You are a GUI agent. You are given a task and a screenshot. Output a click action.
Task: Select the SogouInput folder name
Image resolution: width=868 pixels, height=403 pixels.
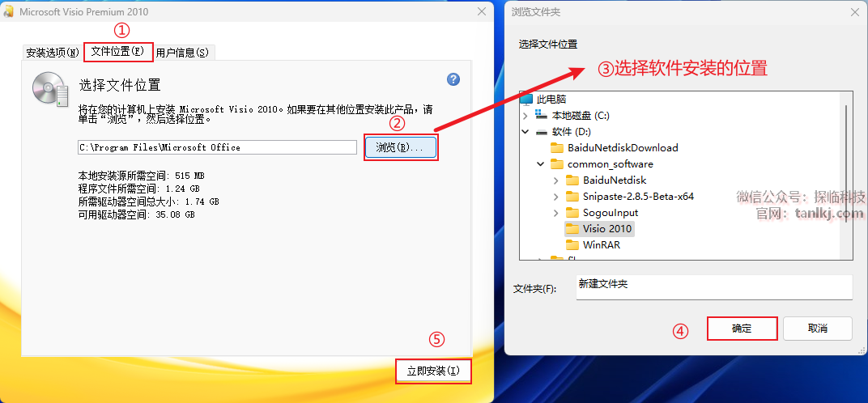pos(611,213)
